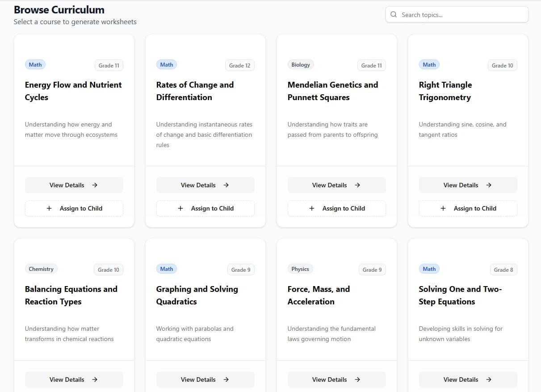Image resolution: width=541 pixels, height=392 pixels.
Task: Open details for Right Triangle Trigonometry
Action: point(468,185)
